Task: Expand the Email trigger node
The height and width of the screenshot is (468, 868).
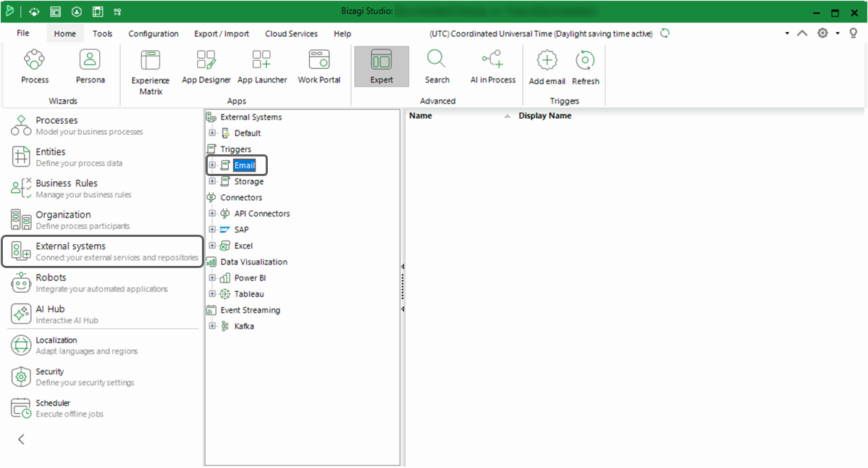Action: coord(212,165)
